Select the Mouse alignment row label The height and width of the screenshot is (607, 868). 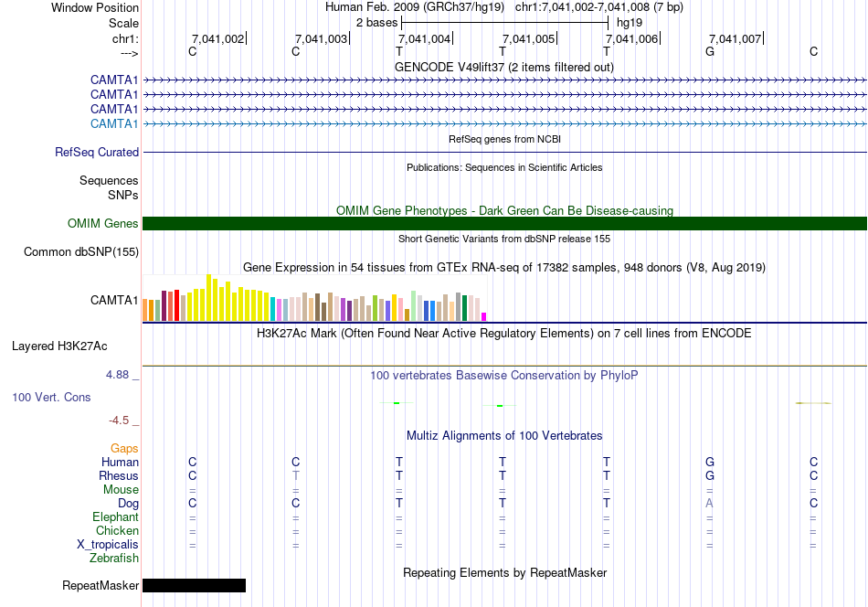coord(121,490)
